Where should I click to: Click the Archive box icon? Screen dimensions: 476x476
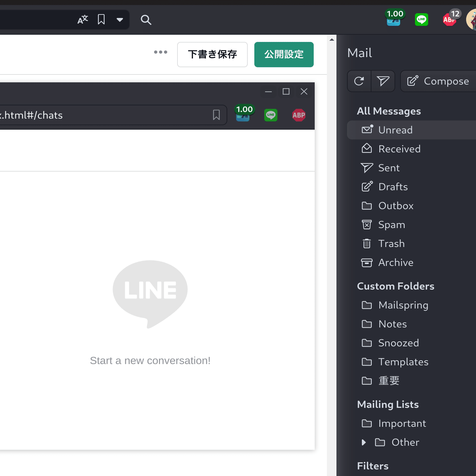pos(367,263)
